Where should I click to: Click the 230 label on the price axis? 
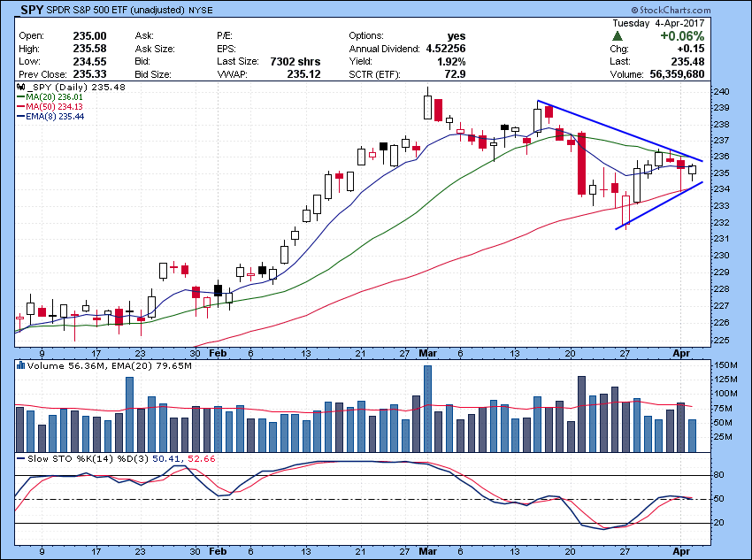pyautogui.click(x=721, y=256)
